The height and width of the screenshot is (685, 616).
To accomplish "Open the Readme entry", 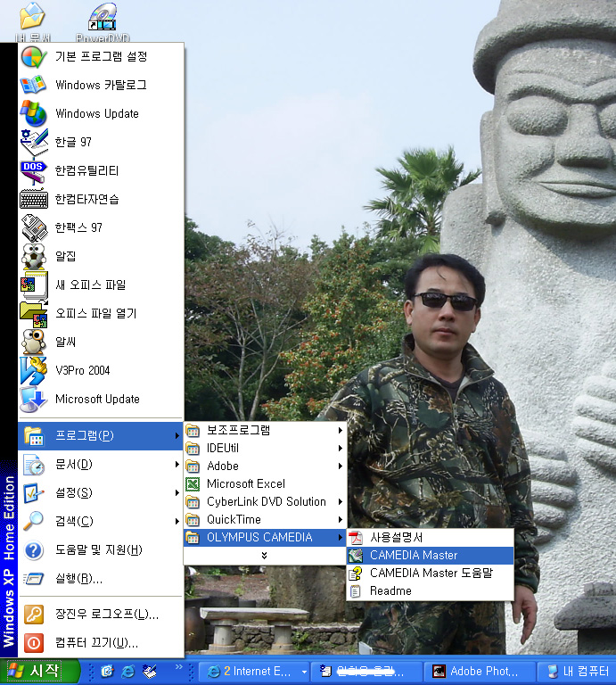I will (390, 590).
